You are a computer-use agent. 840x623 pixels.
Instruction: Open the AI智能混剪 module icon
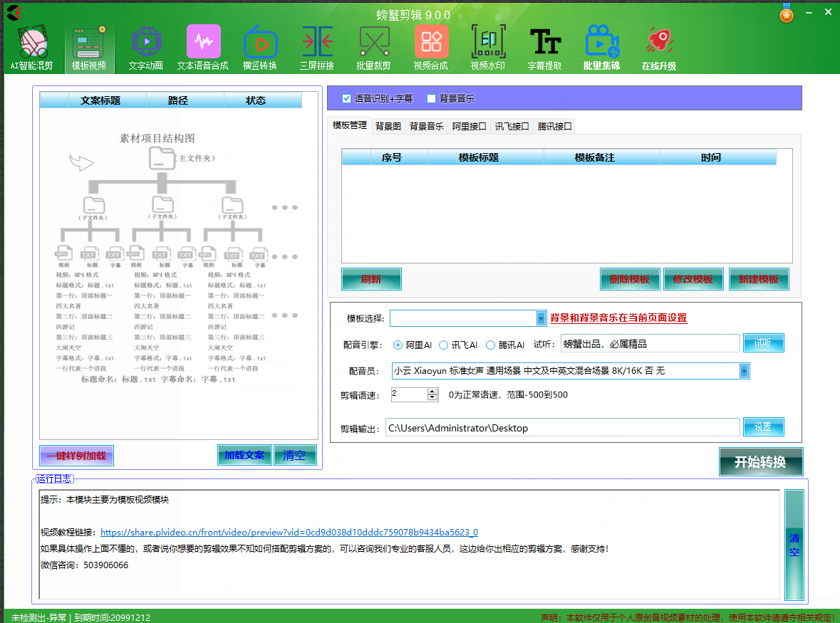[32, 43]
